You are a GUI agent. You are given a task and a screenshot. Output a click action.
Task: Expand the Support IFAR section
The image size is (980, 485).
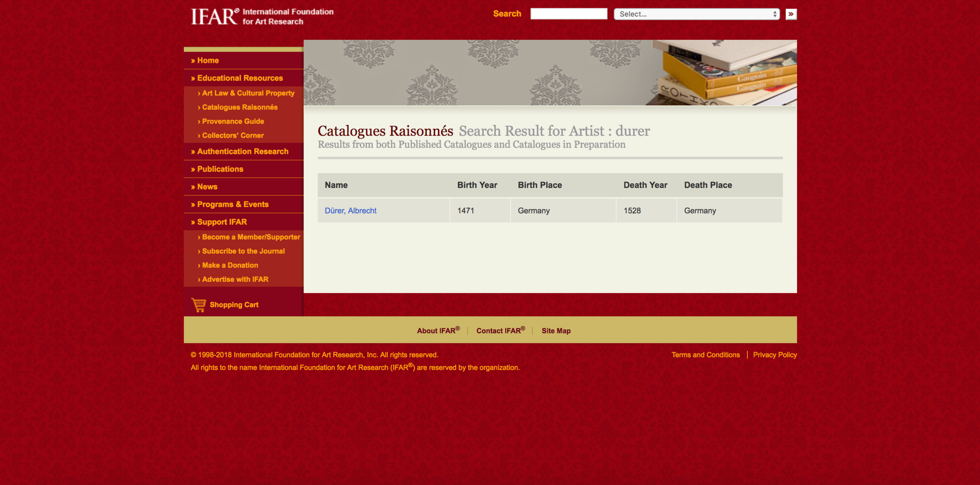click(x=222, y=222)
